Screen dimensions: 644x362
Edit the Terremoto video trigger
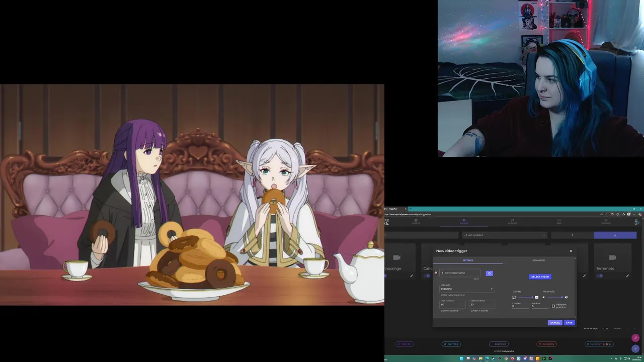pyautogui.click(x=627, y=276)
